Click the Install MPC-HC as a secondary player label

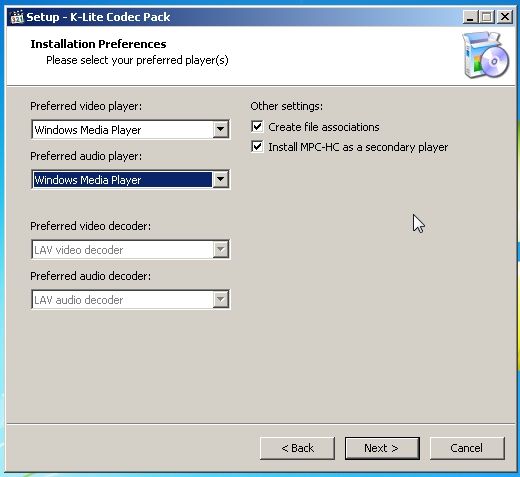[358, 147]
